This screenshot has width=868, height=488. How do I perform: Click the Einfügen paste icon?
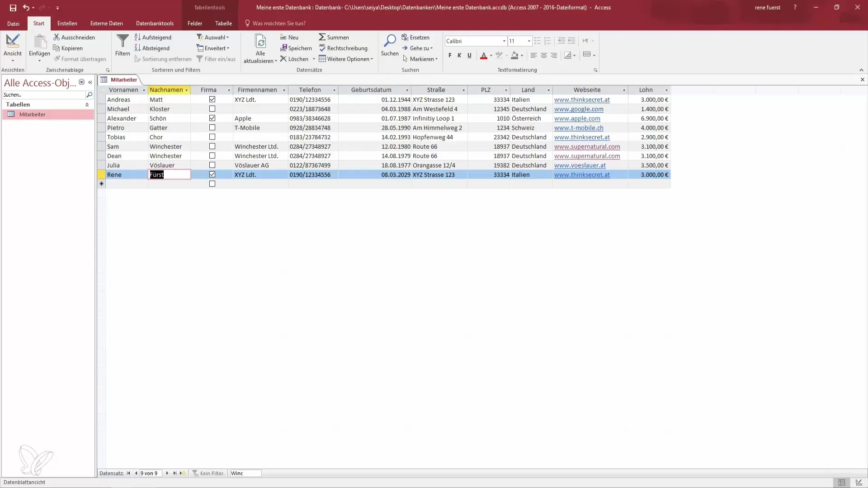pos(40,42)
